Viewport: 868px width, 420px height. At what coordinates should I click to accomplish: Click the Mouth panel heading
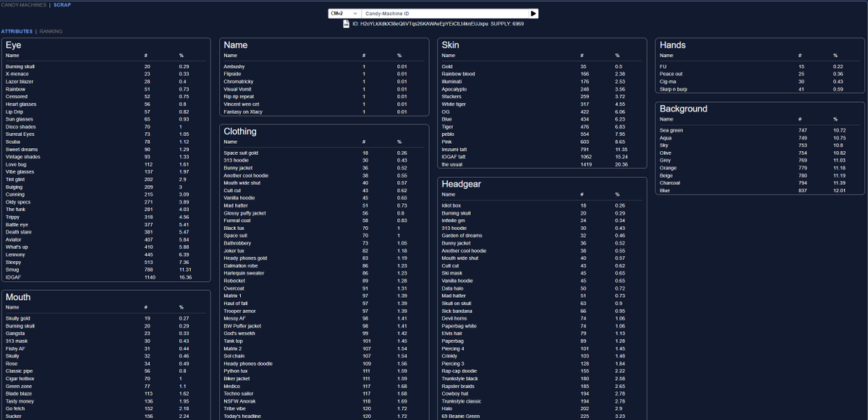18,297
